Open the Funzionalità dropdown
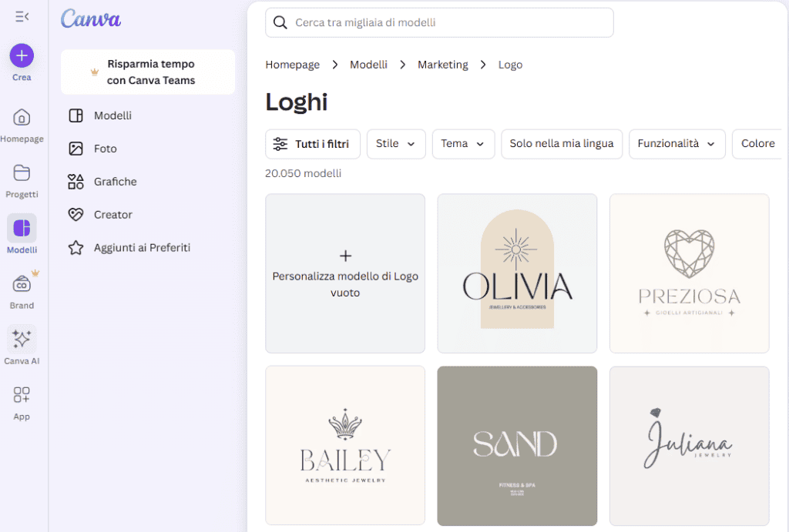The width and height of the screenshot is (789, 532). (677, 144)
